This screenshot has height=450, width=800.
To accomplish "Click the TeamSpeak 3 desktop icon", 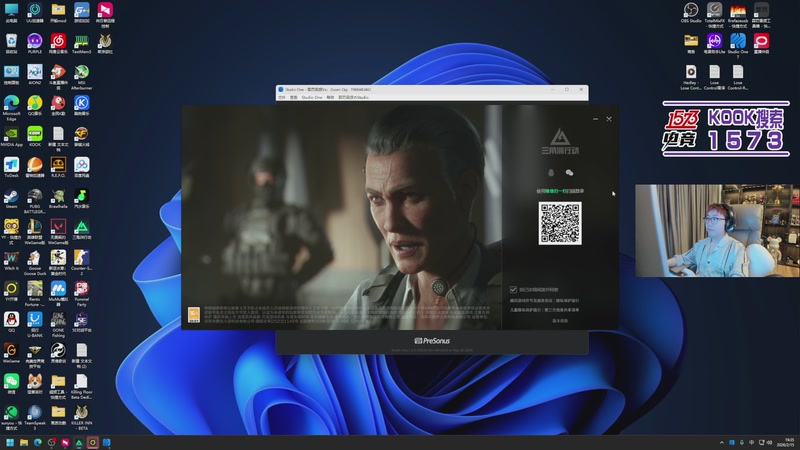I will point(35,417).
